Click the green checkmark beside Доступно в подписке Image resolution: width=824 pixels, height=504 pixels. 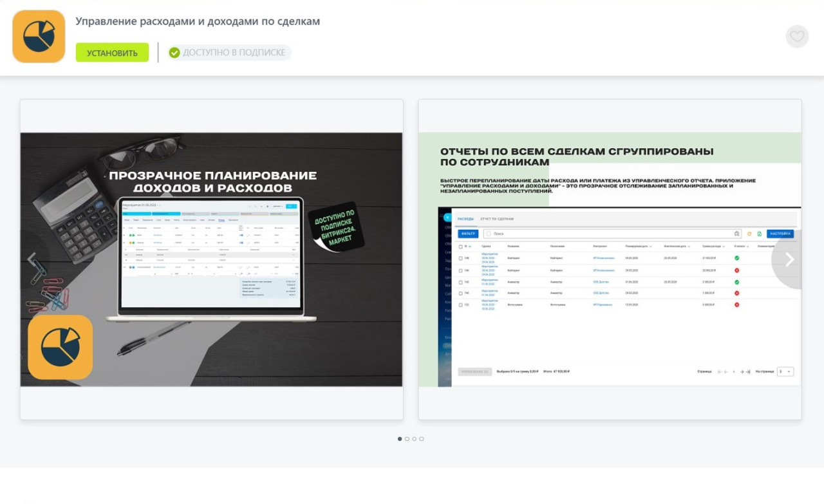[174, 53]
